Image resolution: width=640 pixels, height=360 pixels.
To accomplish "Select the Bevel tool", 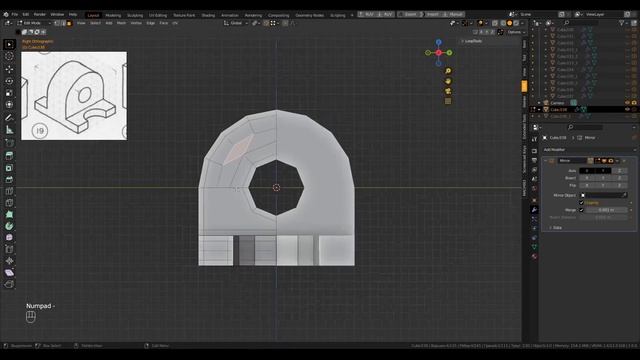I will click(9, 180).
